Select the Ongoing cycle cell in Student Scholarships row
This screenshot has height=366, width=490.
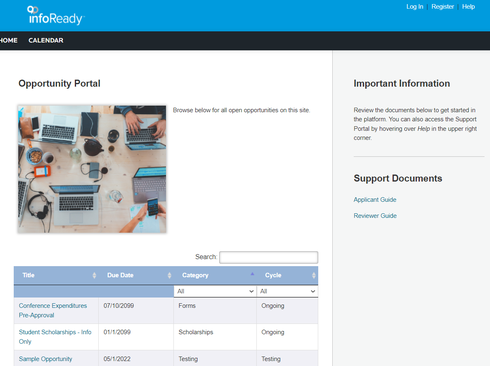pos(287,337)
